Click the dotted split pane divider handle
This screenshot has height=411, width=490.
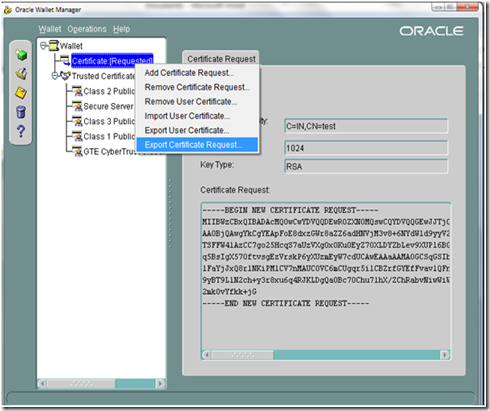point(170,213)
